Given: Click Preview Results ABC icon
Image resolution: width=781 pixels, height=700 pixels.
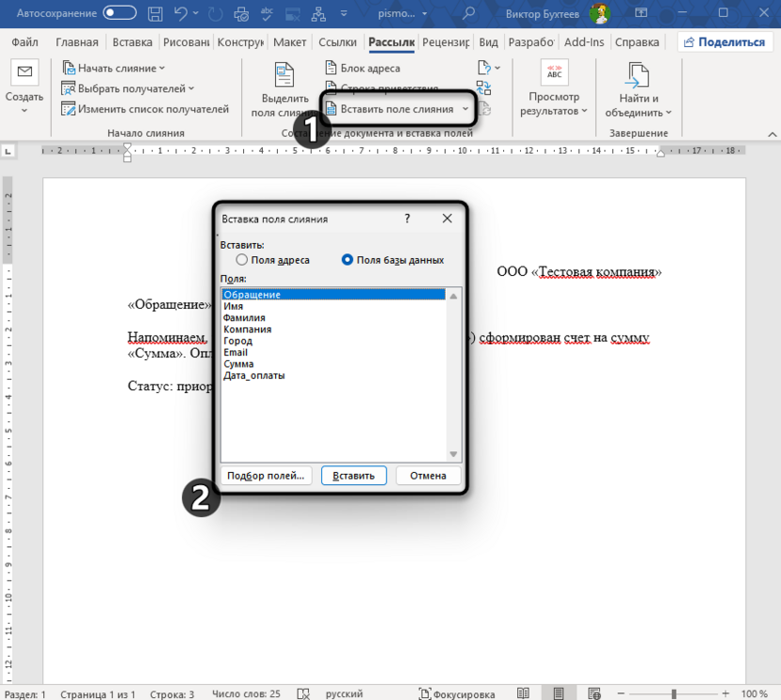Looking at the screenshot, I should [554, 72].
